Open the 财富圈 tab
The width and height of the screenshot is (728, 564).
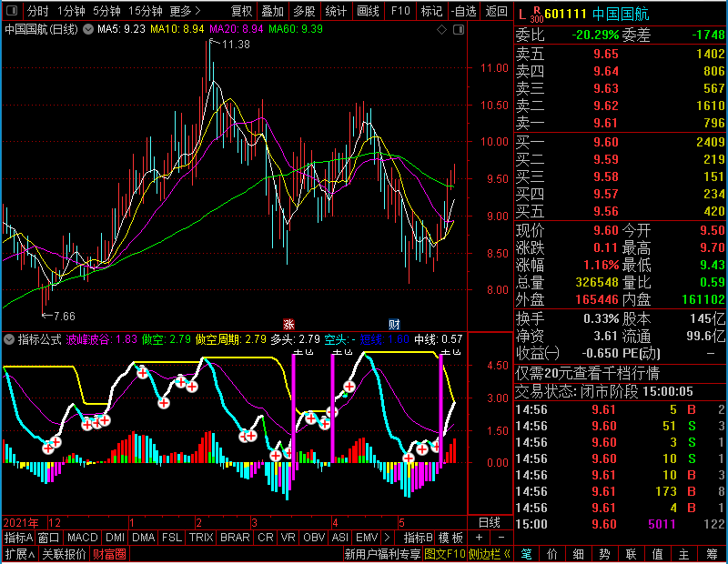(109, 554)
